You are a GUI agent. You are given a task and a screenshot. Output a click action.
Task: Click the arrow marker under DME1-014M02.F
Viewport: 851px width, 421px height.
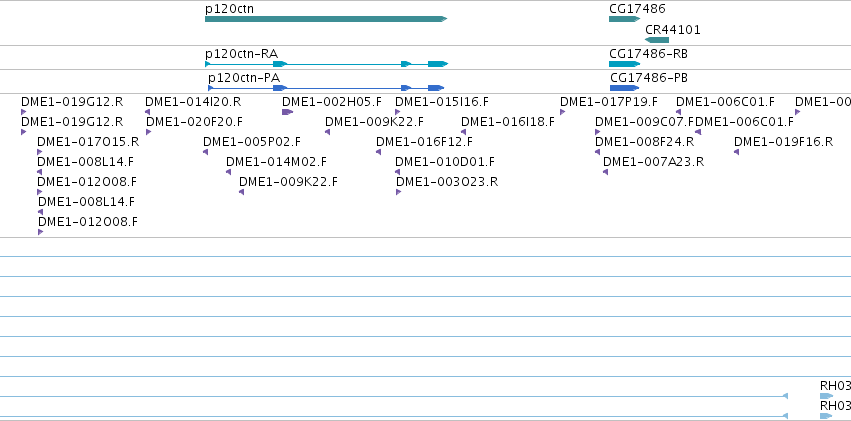click(x=228, y=172)
